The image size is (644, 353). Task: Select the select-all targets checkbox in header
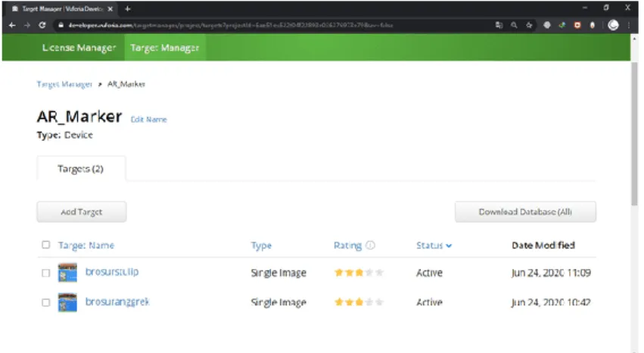pyautogui.click(x=45, y=245)
